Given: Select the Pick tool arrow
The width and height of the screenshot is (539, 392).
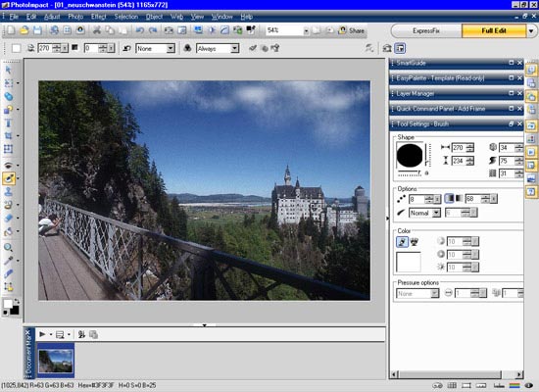Looking at the screenshot, I should 8,70.
